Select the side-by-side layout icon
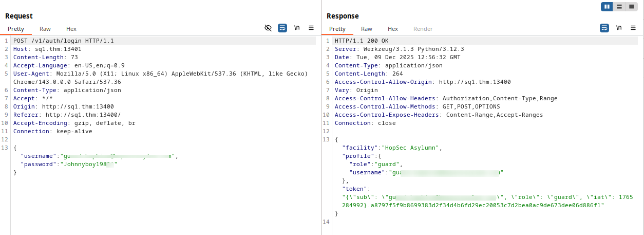Screen dimensions: 644x235 pos(608,7)
